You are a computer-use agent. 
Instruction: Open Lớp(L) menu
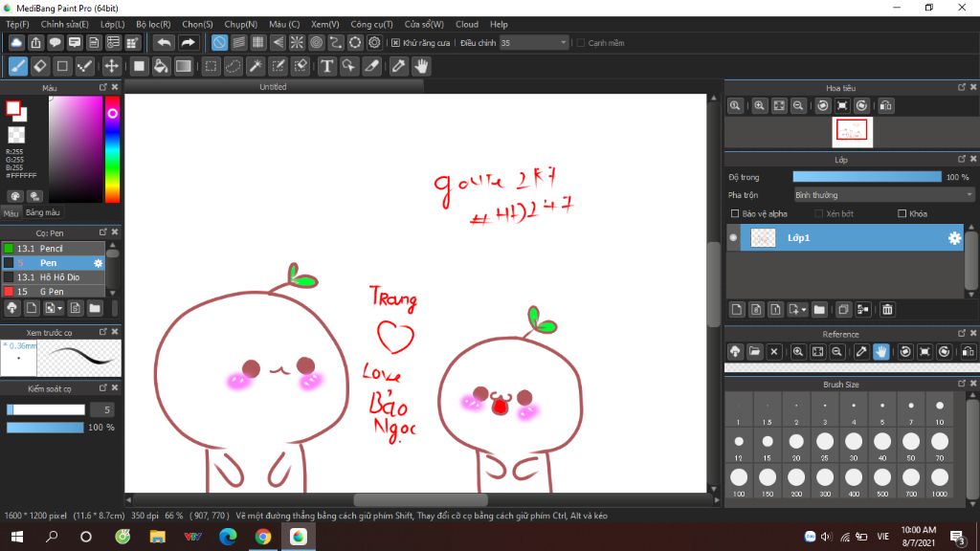[x=113, y=24]
